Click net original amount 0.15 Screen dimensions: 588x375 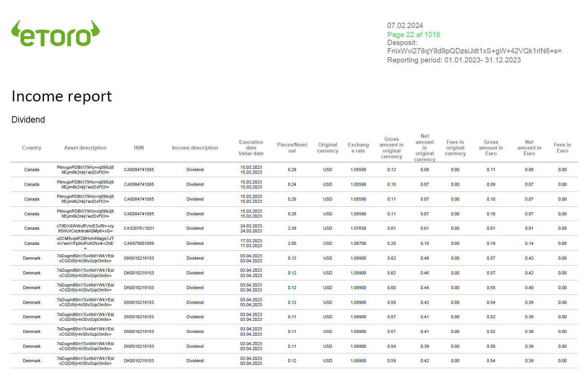click(425, 243)
